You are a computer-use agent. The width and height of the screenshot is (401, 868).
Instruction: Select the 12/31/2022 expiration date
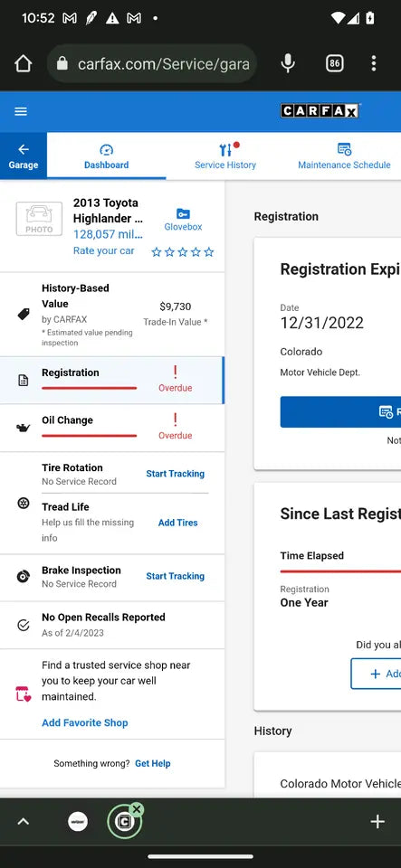322,324
